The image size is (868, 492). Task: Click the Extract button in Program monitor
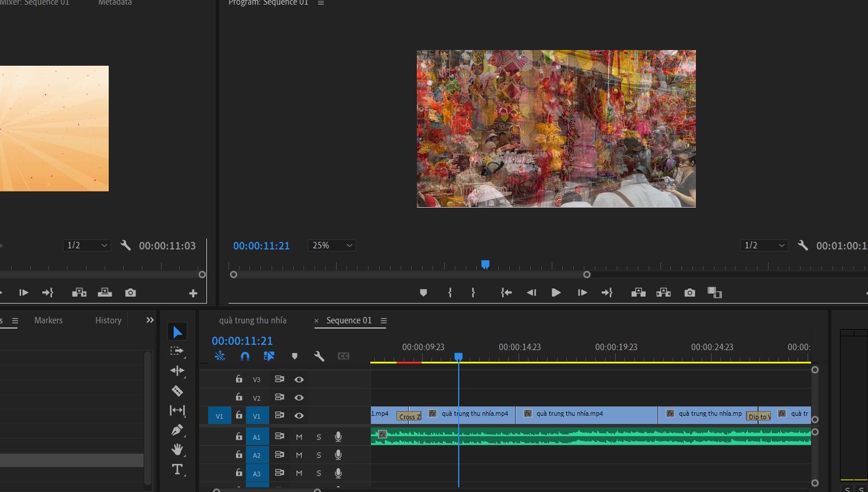point(663,293)
